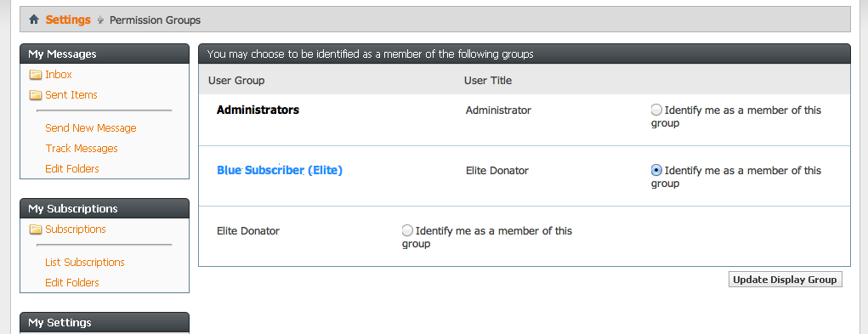This screenshot has width=868, height=334.
Task: Open Send New Message link
Action: (x=91, y=128)
